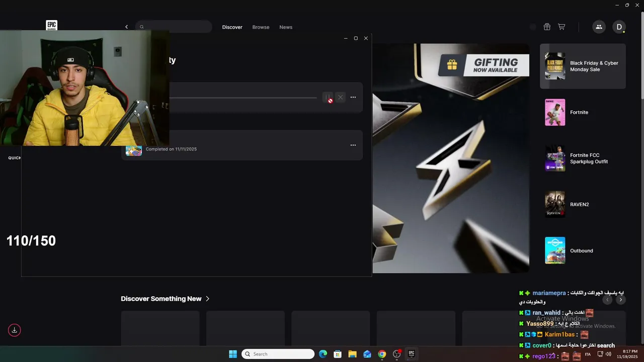The image size is (644, 362).
Task: Open File Explorer from the taskbar
Action: 353,354
